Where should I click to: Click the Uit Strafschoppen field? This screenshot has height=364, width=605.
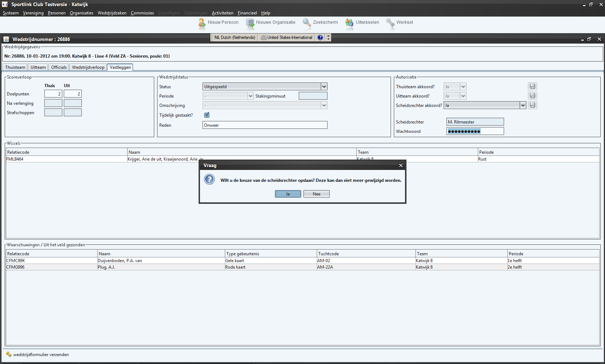tap(73, 112)
